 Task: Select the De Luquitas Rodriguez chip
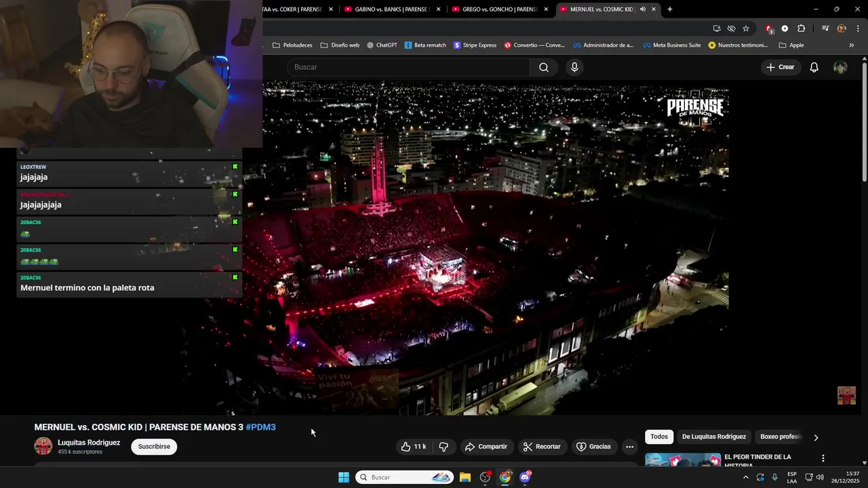point(713,436)
